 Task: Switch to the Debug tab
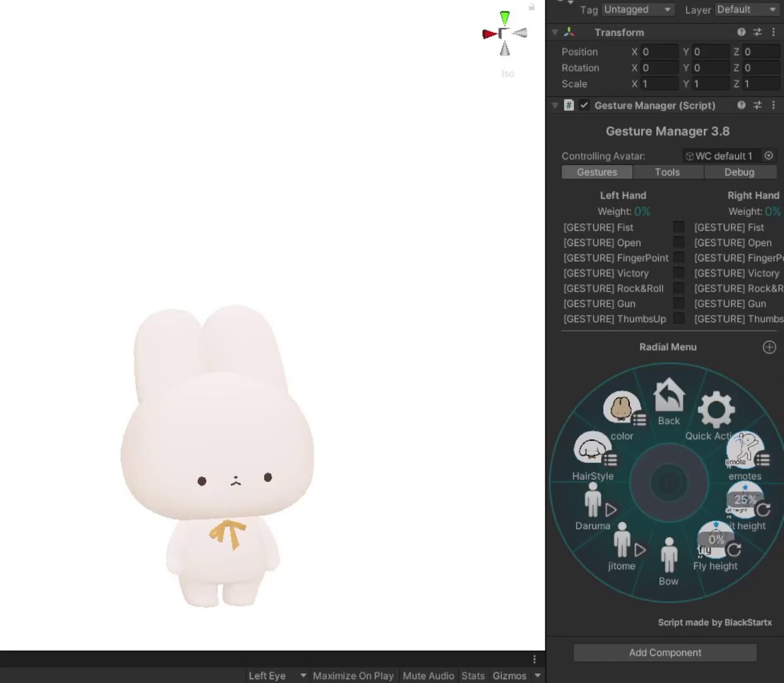(x=740, y=172)
